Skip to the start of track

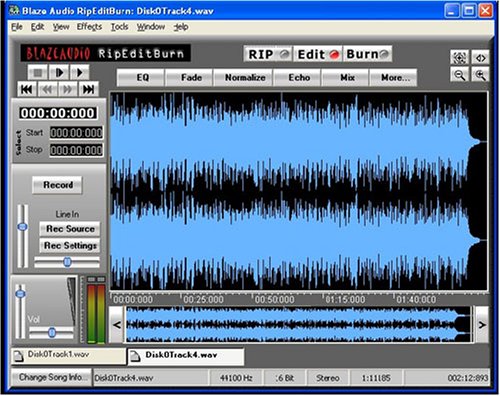(27, 89)
